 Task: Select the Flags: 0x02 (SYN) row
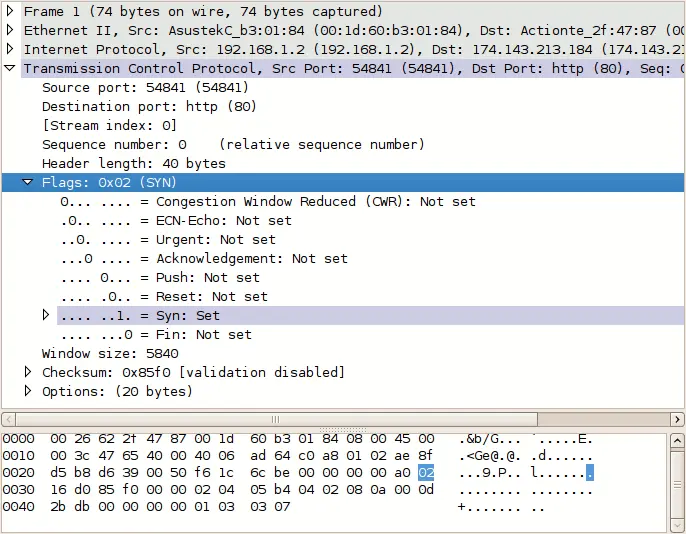[343, 182]
